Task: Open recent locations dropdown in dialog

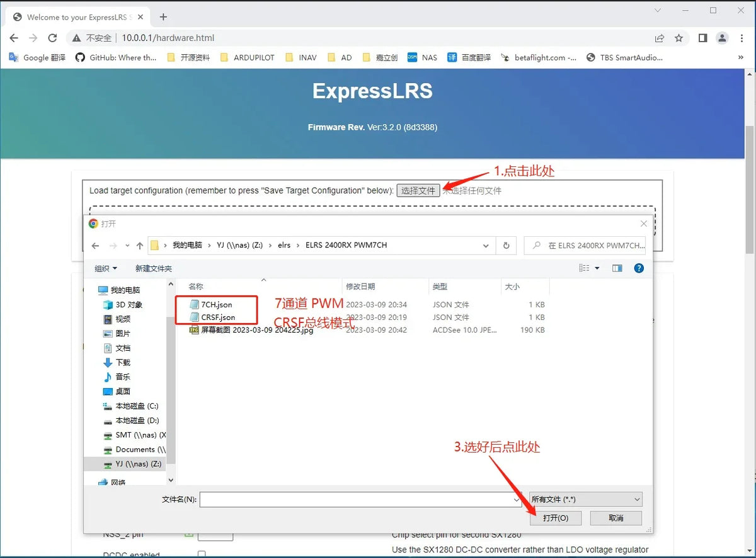Action: tap(127, 246)
